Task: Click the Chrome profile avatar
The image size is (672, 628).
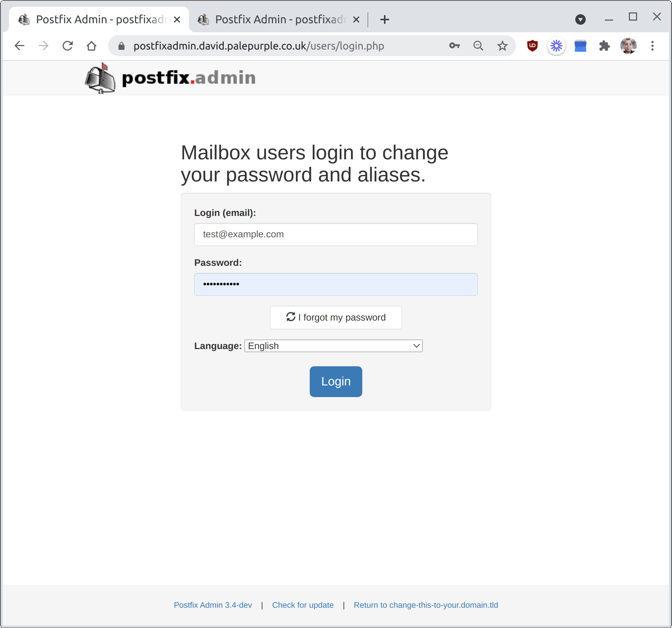Action: (x=628, y=46)
